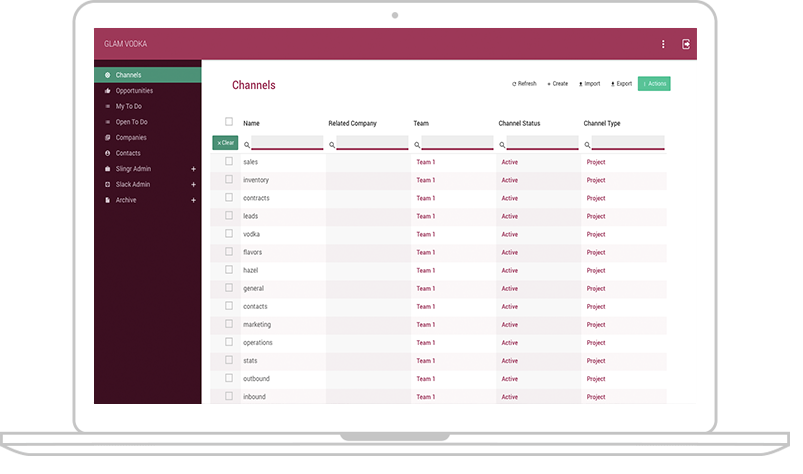Viewport: 803px width, 474px height.
Task: Focus the Team filter input field
Action: click(457, 142)
